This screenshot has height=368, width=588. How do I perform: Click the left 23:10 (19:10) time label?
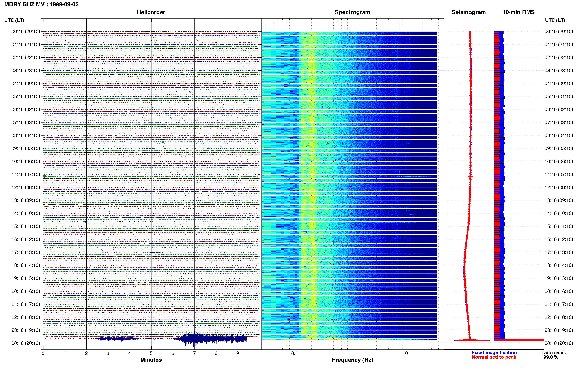pos(26,330)
